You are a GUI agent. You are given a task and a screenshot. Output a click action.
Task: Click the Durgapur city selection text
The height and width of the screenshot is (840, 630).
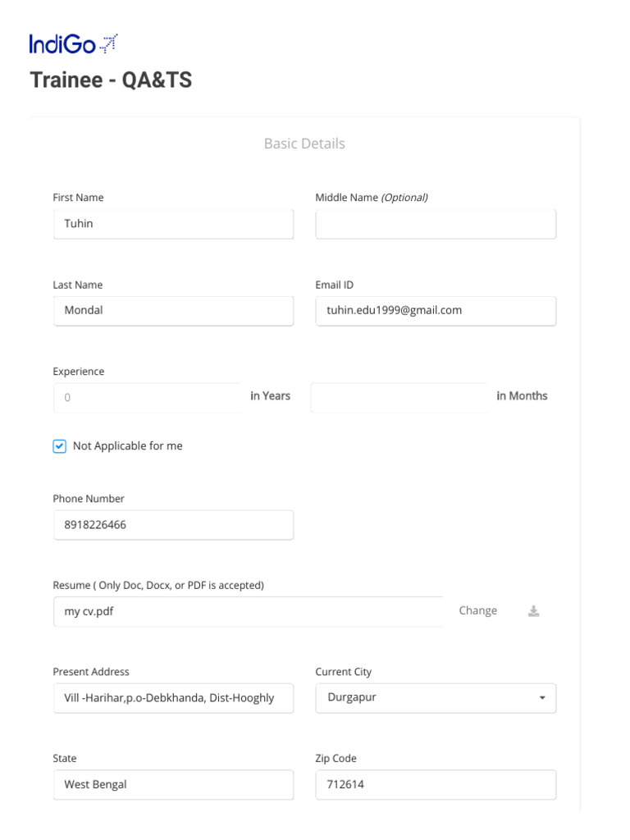[x=352, y=698]
